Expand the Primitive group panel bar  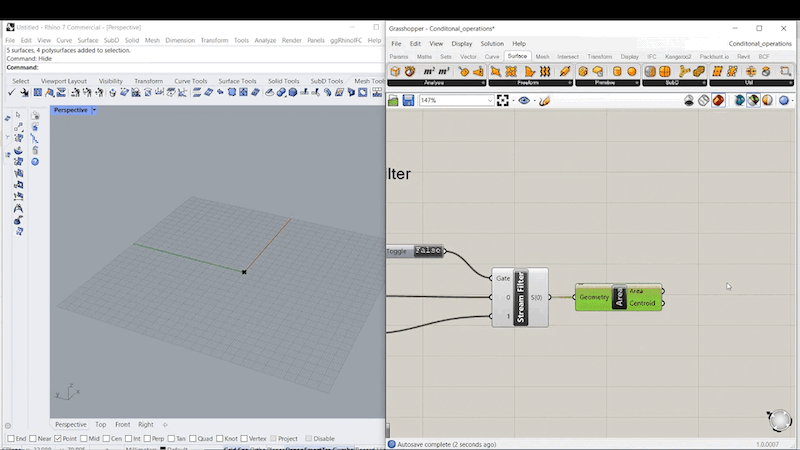(x=607, y=83)
